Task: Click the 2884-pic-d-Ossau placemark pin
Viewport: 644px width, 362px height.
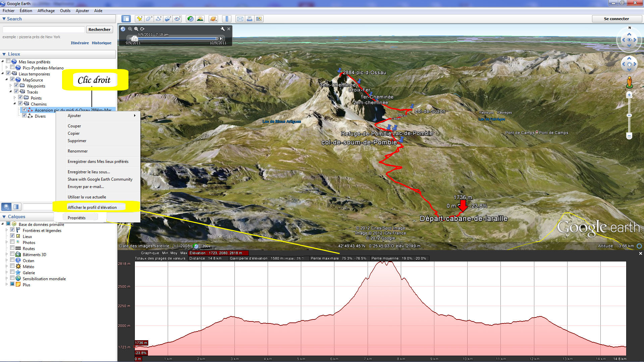Action: click(x=340, y=71)
